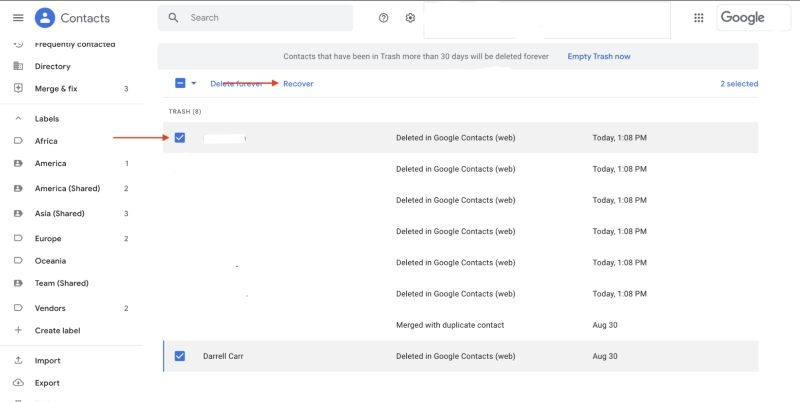Click the Help question mark icon

[384, 18]
